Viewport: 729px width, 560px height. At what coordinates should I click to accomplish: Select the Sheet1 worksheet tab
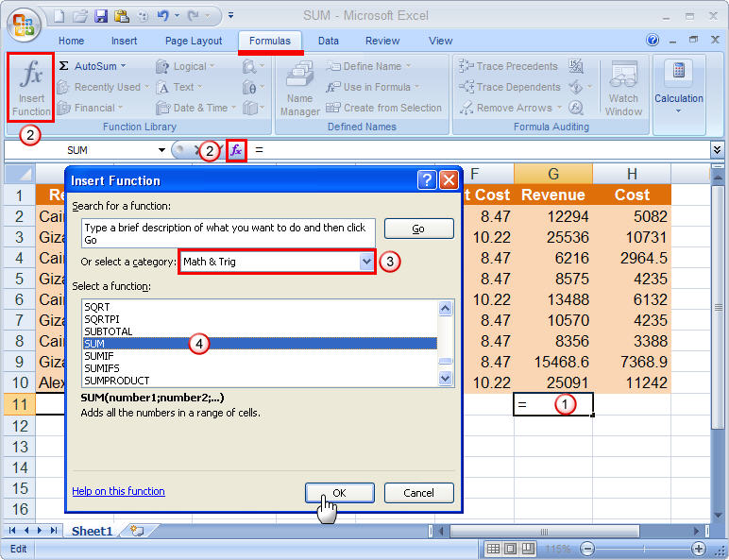point(92,531)
